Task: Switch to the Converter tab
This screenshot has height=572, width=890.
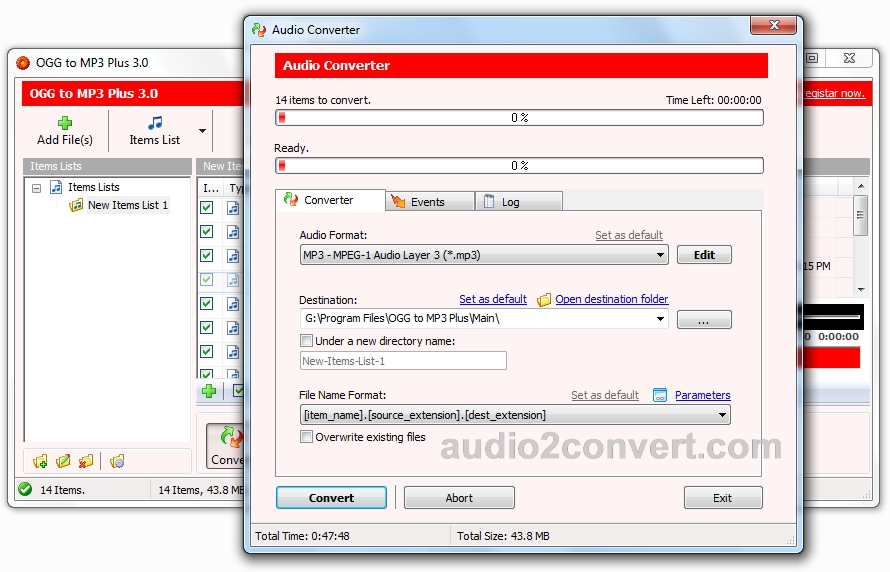Action: [x=330, y=200]
